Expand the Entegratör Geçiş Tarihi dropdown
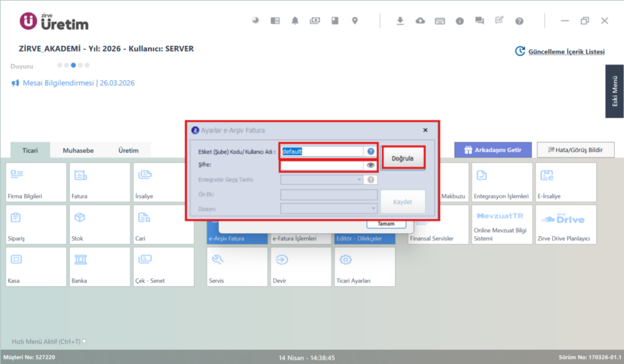Screen dimensions: 624x364 pyautogui.click(x=359, y=180)
